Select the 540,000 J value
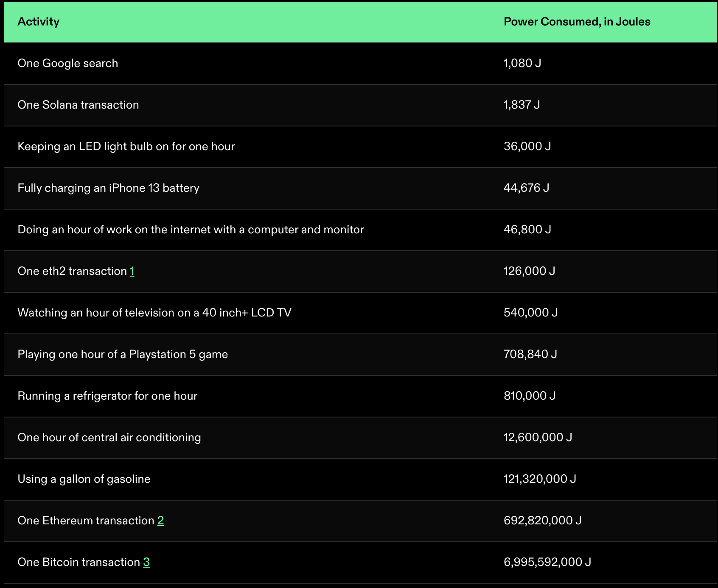The height and width of the screenshot is (588, 718). pyautogui.click(x=531, y=313)
